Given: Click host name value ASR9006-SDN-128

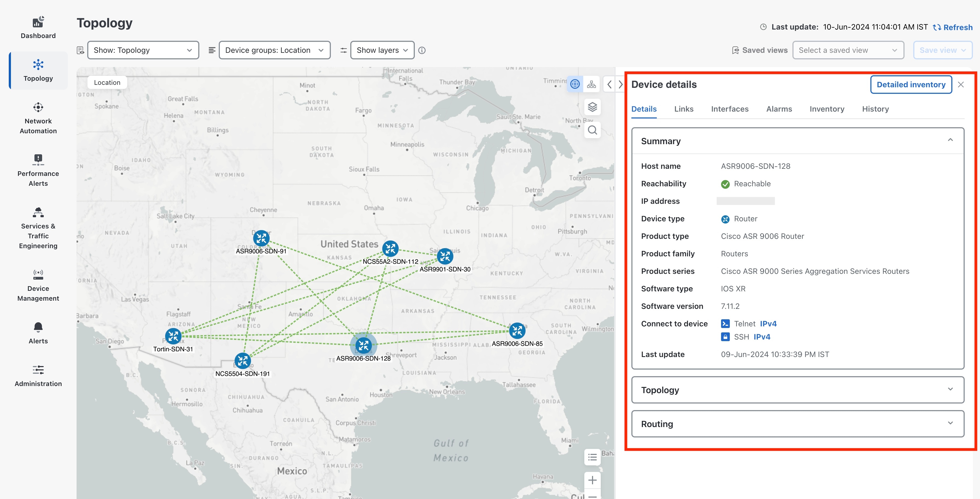Looking at the screenshot, I should (756, 166).
